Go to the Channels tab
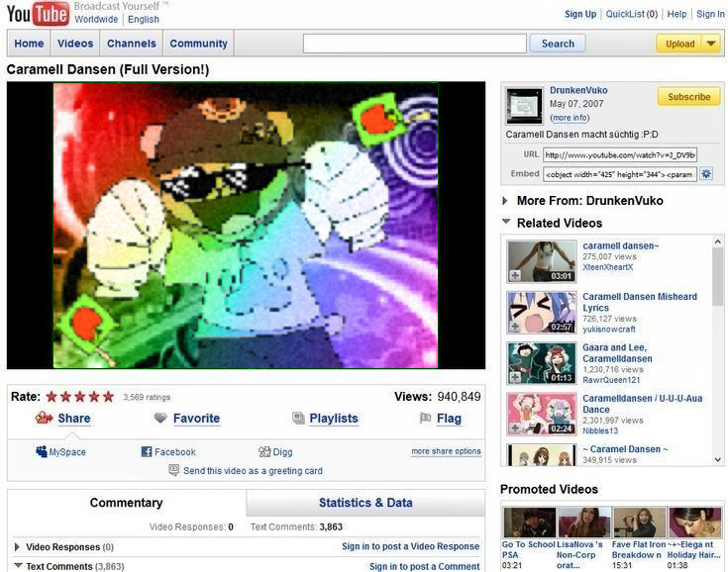This screenshot has width=728, height=572. pos(132,44)
